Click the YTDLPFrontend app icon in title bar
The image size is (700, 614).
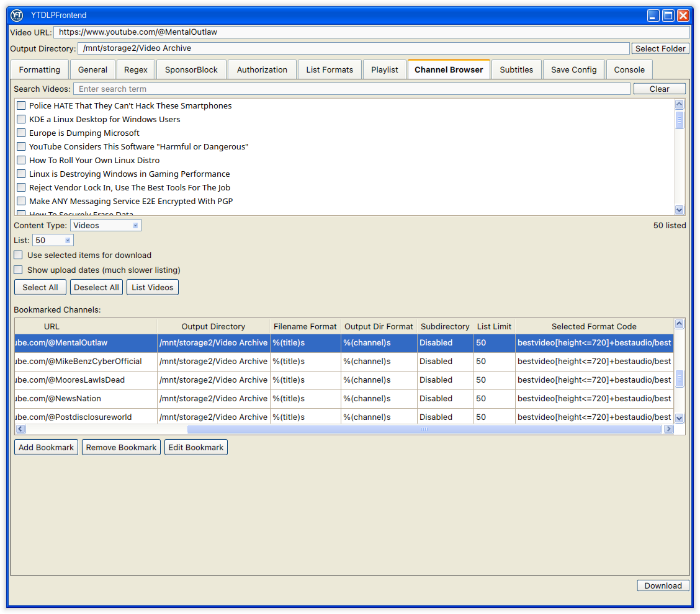(17, 15)
